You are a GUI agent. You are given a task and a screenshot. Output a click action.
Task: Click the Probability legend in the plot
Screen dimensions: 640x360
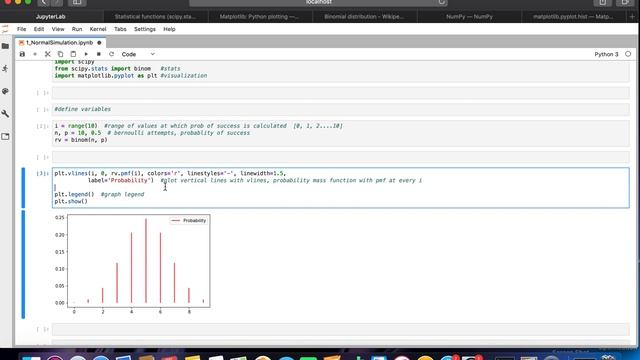[189, 220]
